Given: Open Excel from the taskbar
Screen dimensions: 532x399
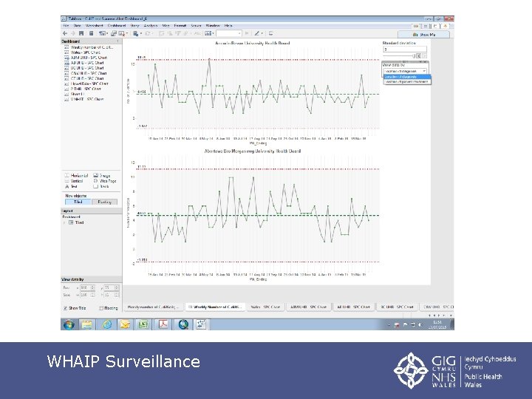Looking at the screenshot, I should pyautogui.click(x=144, y=324).
